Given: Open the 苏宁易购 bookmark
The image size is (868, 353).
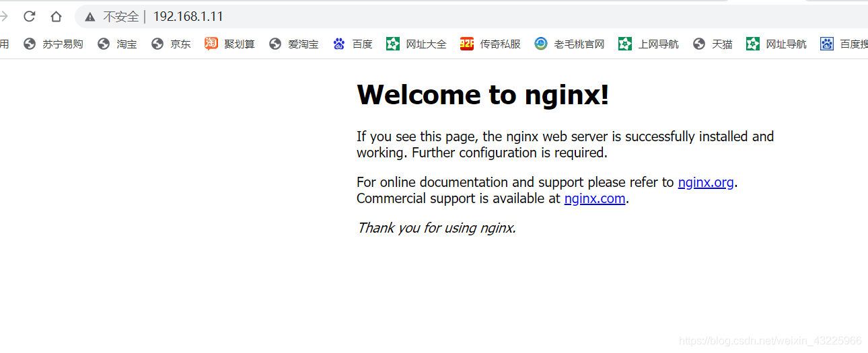Looking at the screenshot, I should [x=53, y=44].
